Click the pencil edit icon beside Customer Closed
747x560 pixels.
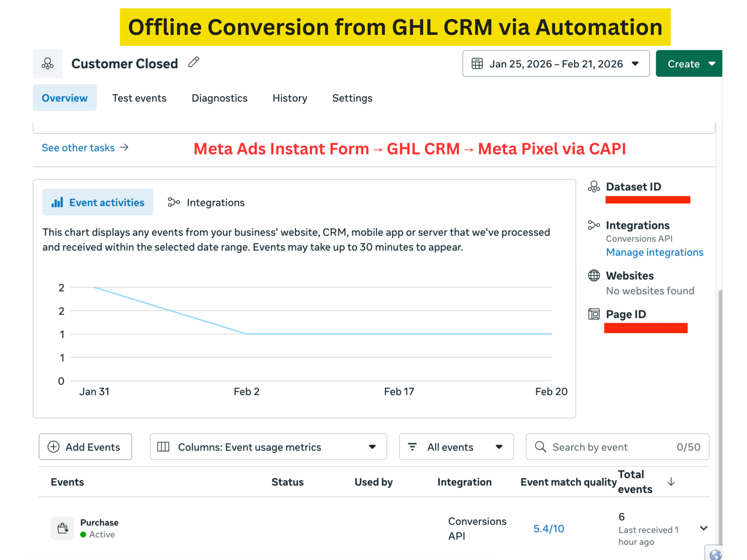click(194, 62)
